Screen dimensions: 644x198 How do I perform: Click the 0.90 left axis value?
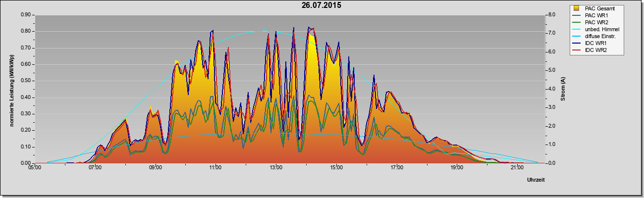[26, 15]
